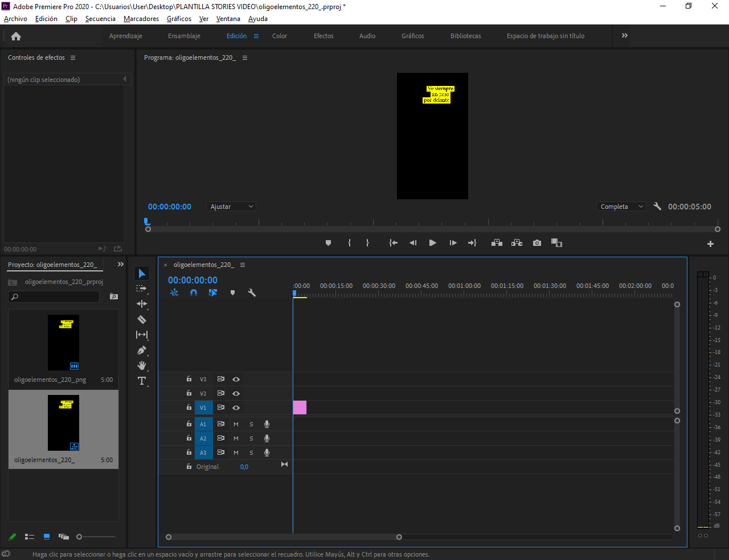Play the program monitor
Screen dimensions: 729x560
click(433, 243)
